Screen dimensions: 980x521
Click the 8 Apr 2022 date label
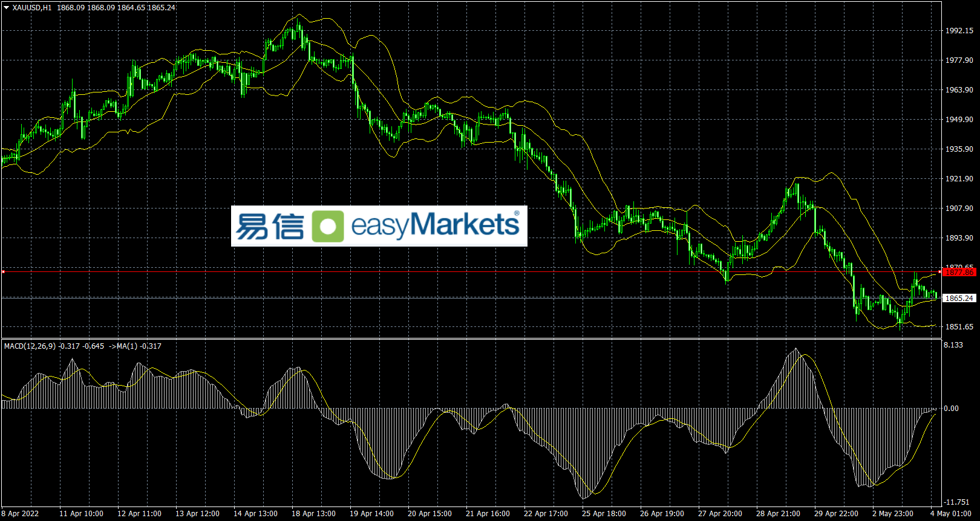pos(20,514)
